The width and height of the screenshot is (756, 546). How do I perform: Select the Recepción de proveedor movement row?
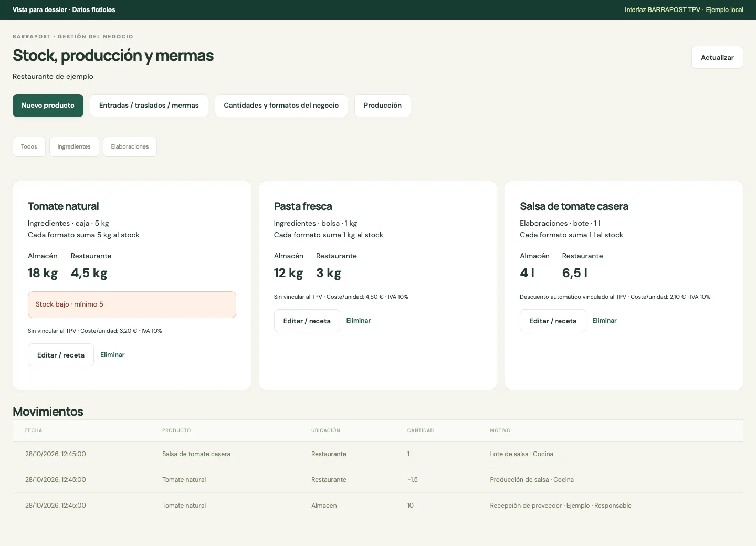pyautogui.click(x=378, y=506)
